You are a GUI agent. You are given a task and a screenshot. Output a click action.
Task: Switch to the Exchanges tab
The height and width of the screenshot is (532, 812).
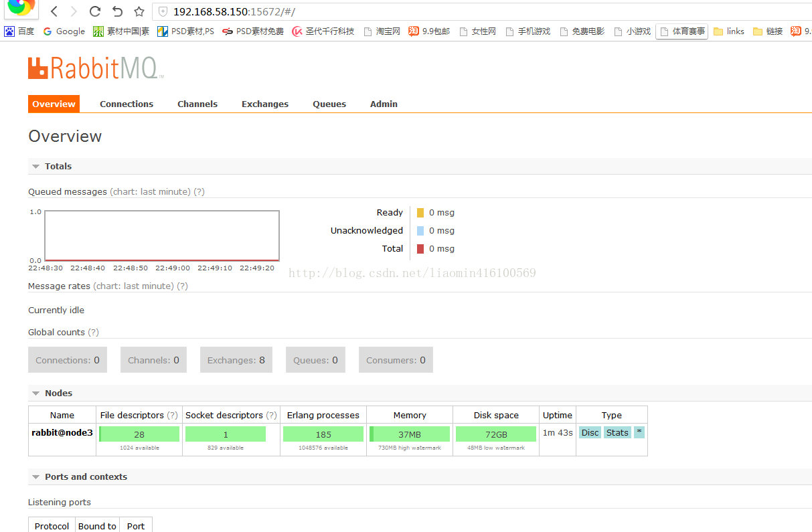[265, 104]
